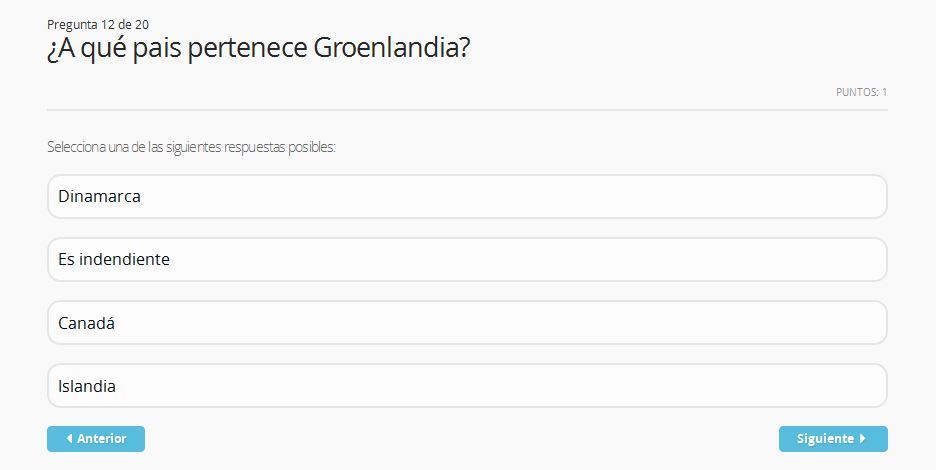Click the divider line under the question
This screenshot has width=936, height=470.
(466, 109)
